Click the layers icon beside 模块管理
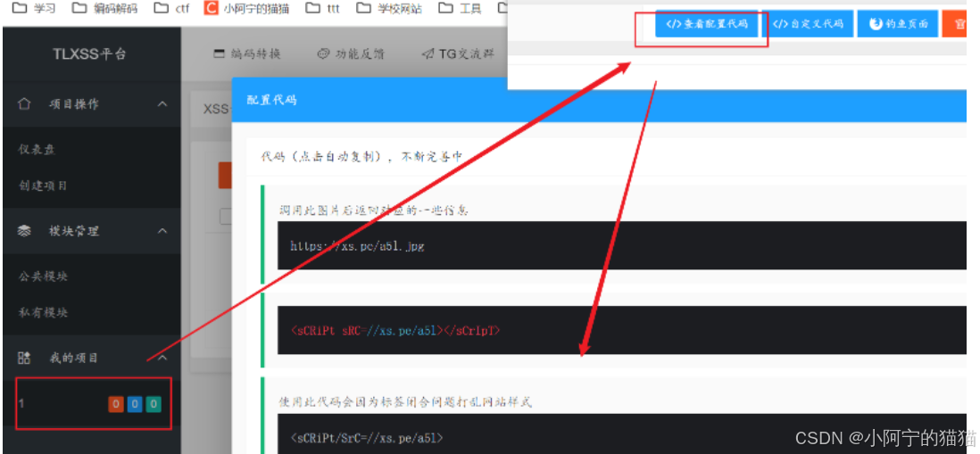 (x=24, y=231)
